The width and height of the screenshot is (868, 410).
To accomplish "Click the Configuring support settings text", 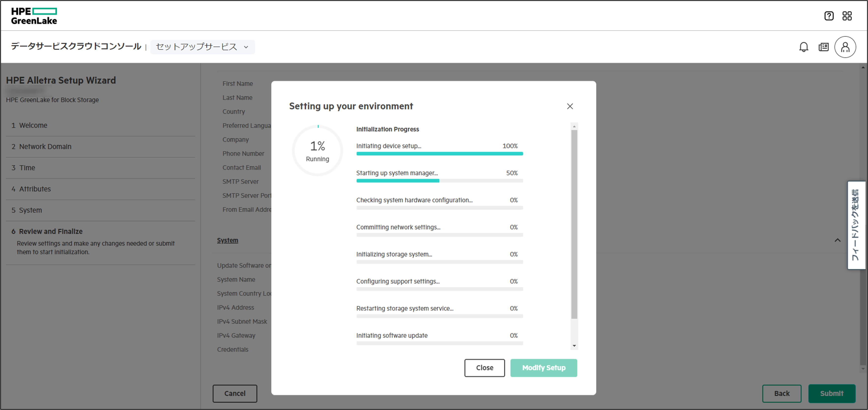I will [x=398, y=281].
